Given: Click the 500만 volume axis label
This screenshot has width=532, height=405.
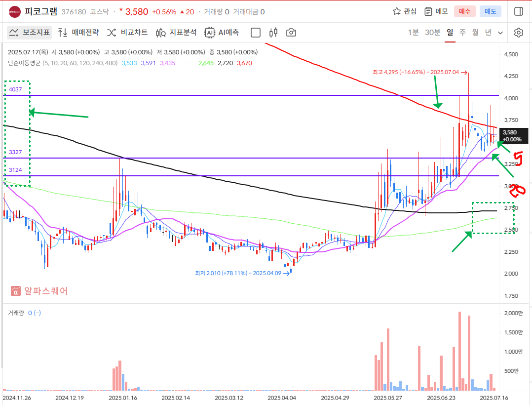Looking at the screenshot, I should point(511,371).
